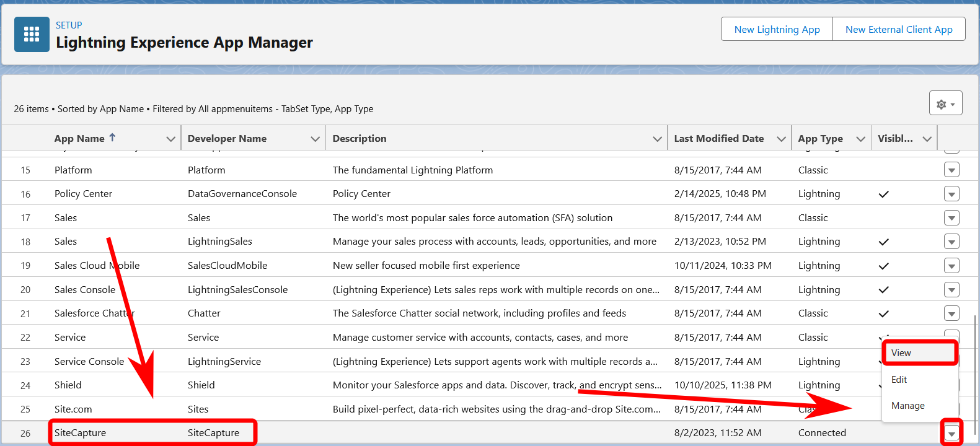Select the Policy Center app name cell
Screen dimensions: 980x446
[x=83, y=194]
